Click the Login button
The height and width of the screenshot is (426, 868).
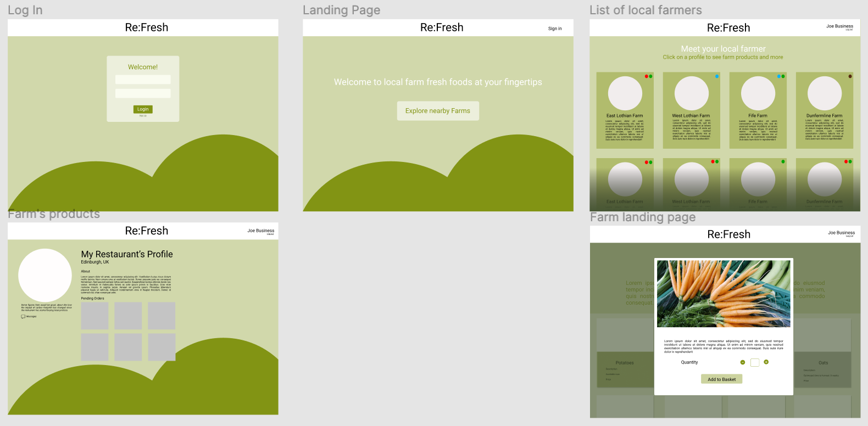(x=143, y=109)
